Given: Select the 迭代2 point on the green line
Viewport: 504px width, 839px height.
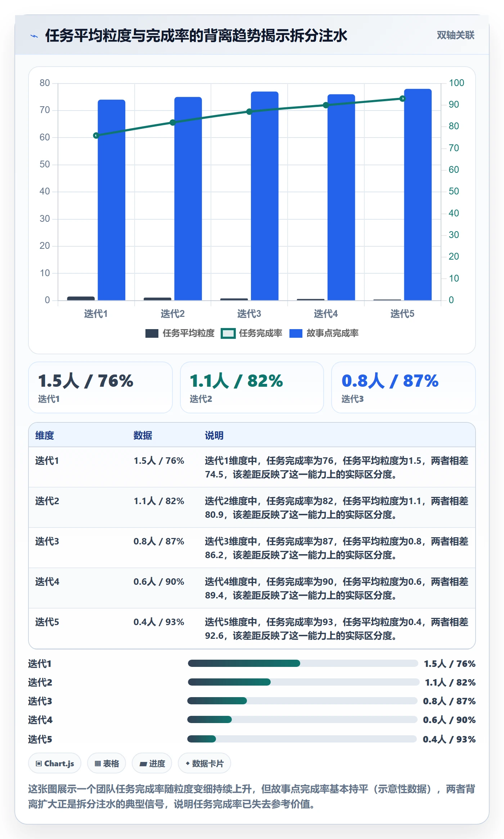Looking at the screenshot, I should pyautogui.click(x=172, y=122).
